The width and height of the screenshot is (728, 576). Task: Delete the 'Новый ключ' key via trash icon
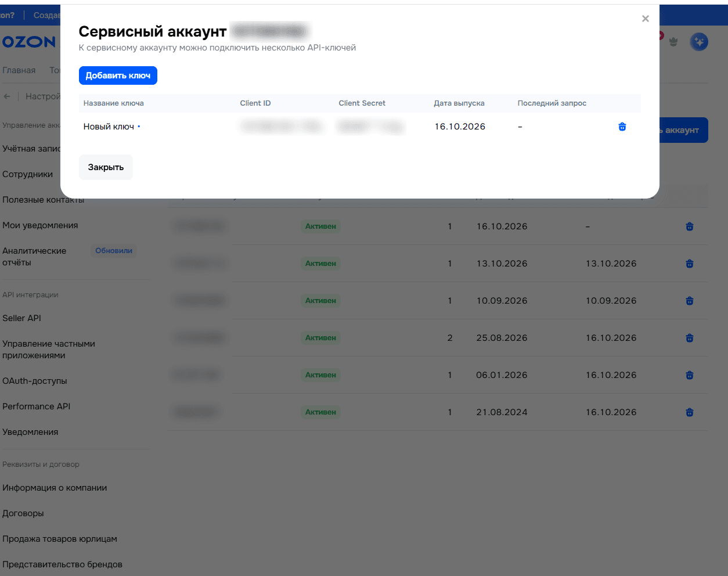[x=622, y=127]
